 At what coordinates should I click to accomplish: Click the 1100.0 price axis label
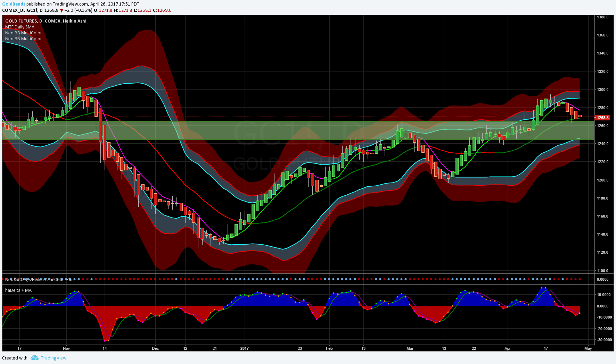pyautogui.click(x=603, y=271)
